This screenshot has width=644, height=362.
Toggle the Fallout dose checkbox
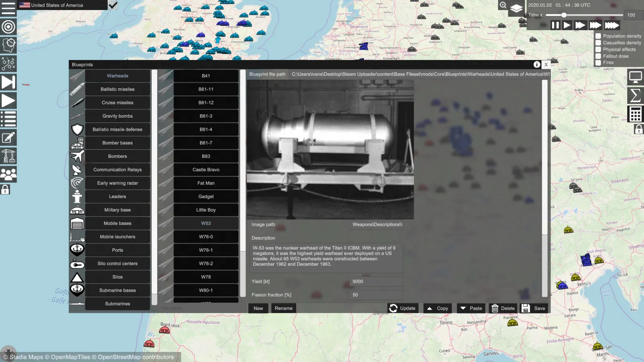[x=598, y=56]
